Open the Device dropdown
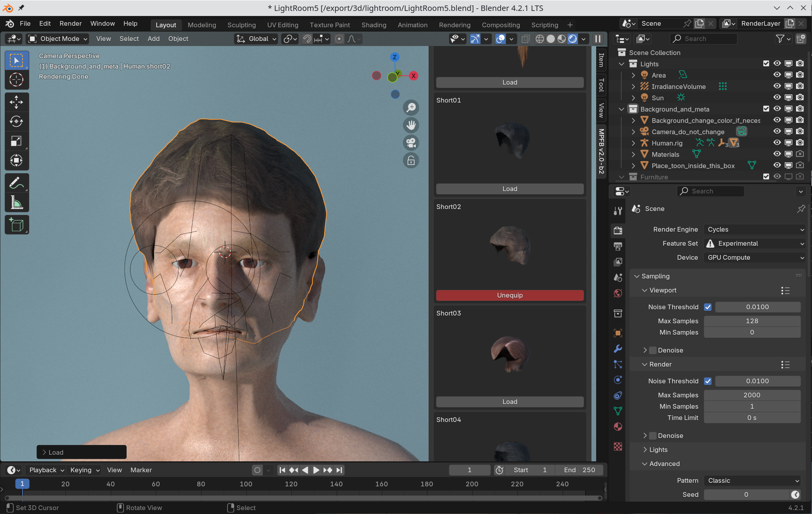Image resolution: width=812 pixels, height=514 pixels. tap(754, 257)
